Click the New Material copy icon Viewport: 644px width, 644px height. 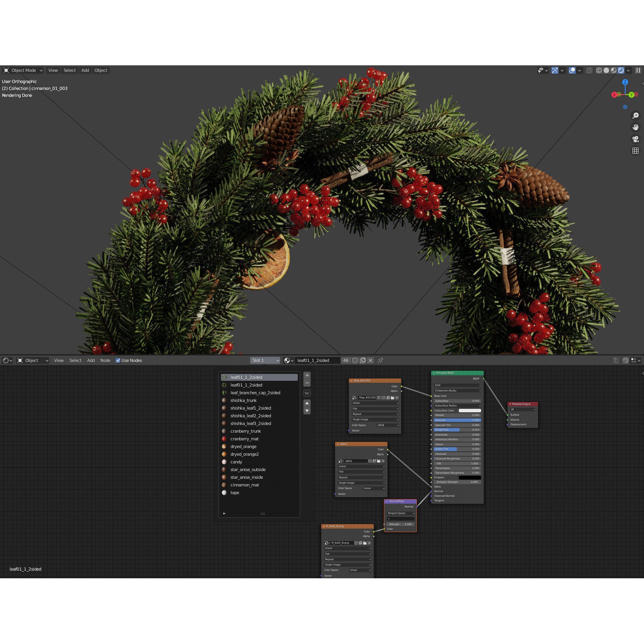(x=363, y=360)
